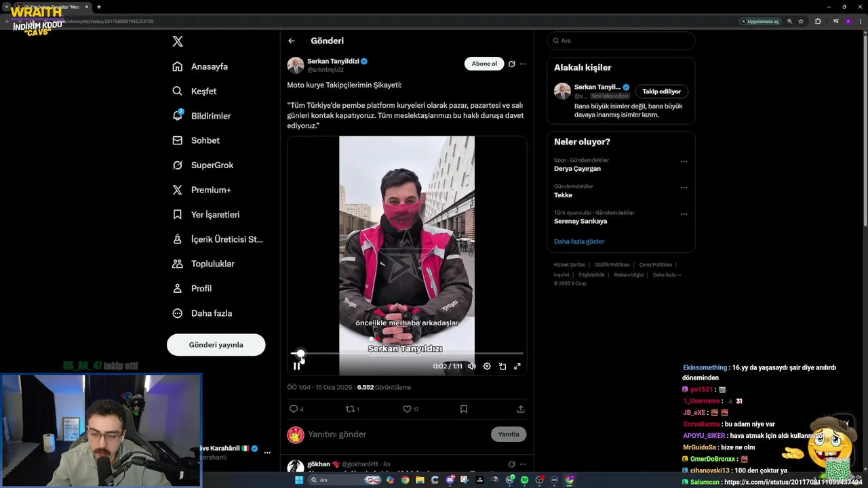Open account menu dots beside Karahanli
868x488 pixels.
267,452
